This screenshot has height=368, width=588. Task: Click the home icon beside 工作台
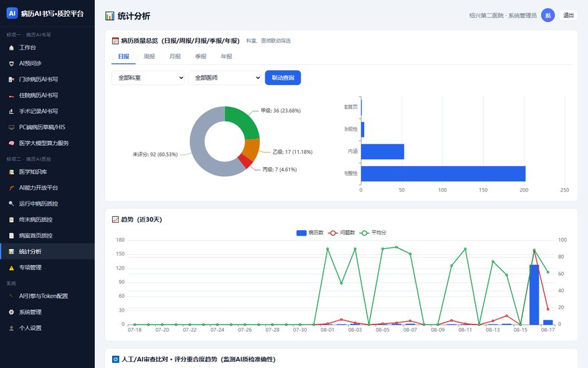coord(11,48)
